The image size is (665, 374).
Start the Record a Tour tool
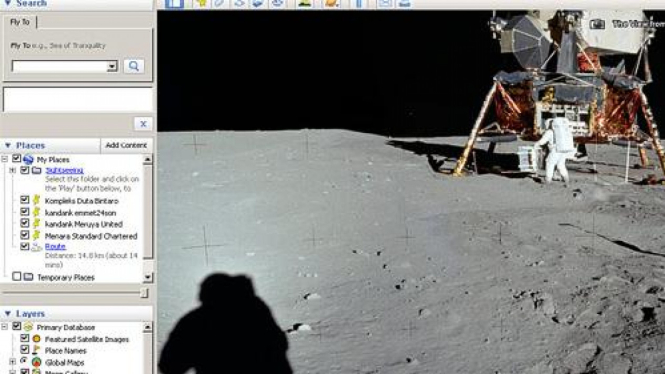coord(277,3)
